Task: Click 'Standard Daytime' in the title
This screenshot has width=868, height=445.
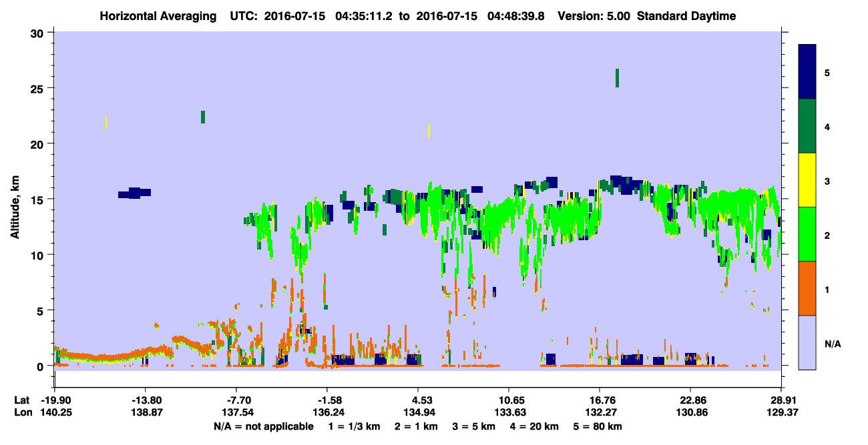Action: pyautogui.click(x=686, y=16)
